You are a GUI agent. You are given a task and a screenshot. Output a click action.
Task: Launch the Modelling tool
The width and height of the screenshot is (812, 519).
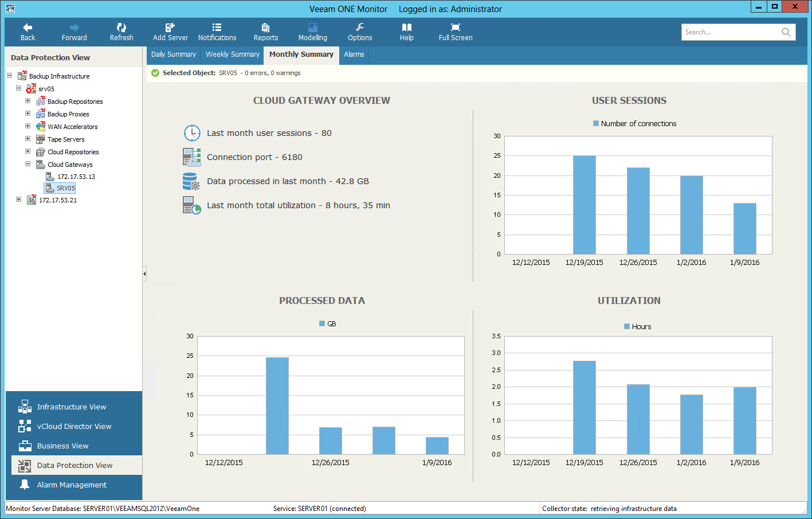(x=313, y=32)
